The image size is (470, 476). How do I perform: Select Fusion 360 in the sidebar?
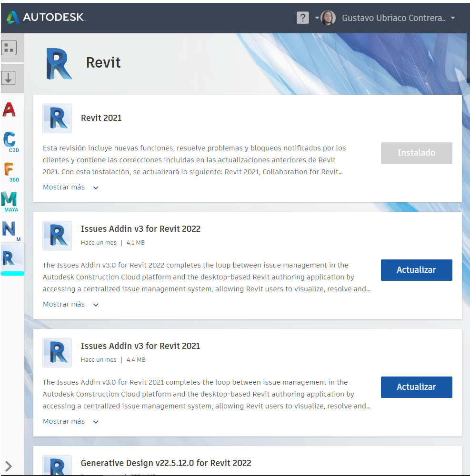[x=11, y=172]
